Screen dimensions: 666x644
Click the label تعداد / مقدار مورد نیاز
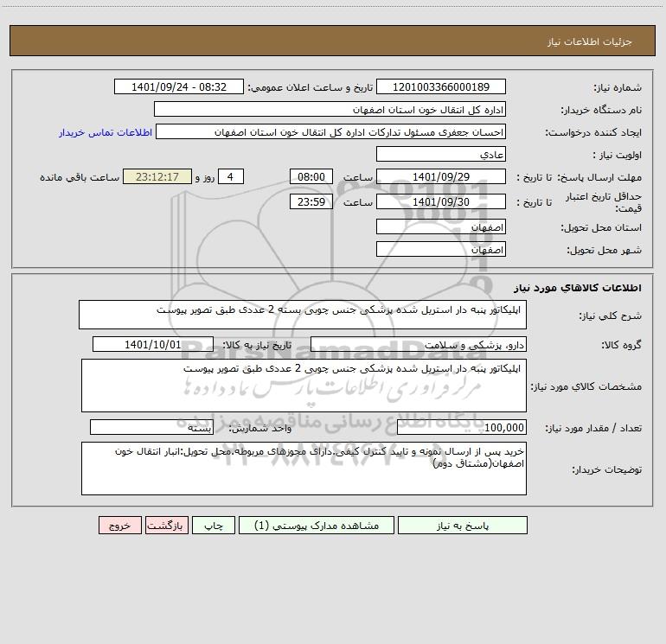(x=593, y=429)
